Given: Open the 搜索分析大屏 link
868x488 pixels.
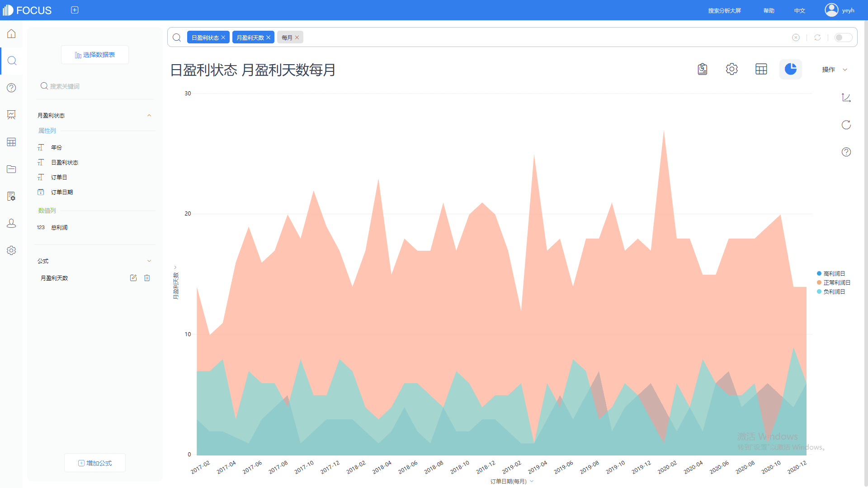Looking at the screenshot, I should [x=724, y=10].
